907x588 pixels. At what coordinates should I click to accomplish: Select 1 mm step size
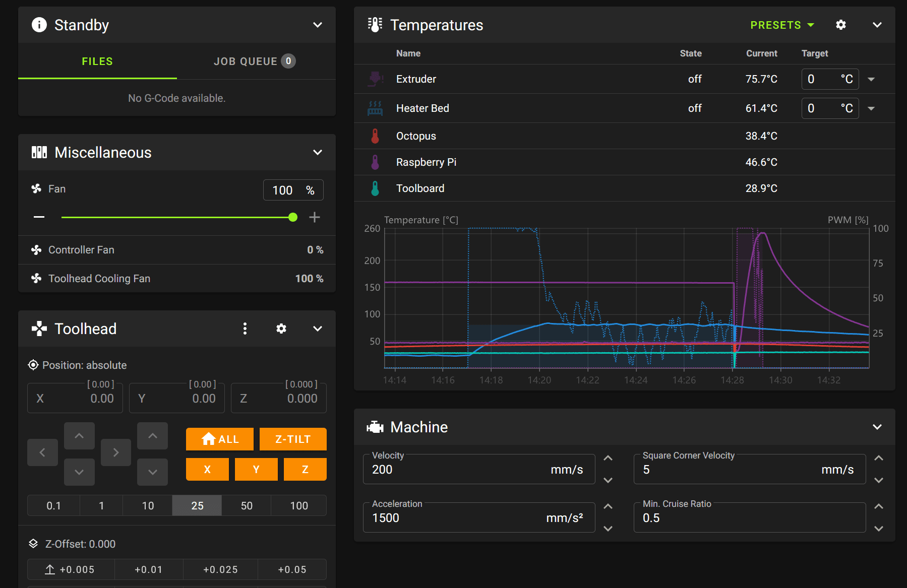point(101,505)
